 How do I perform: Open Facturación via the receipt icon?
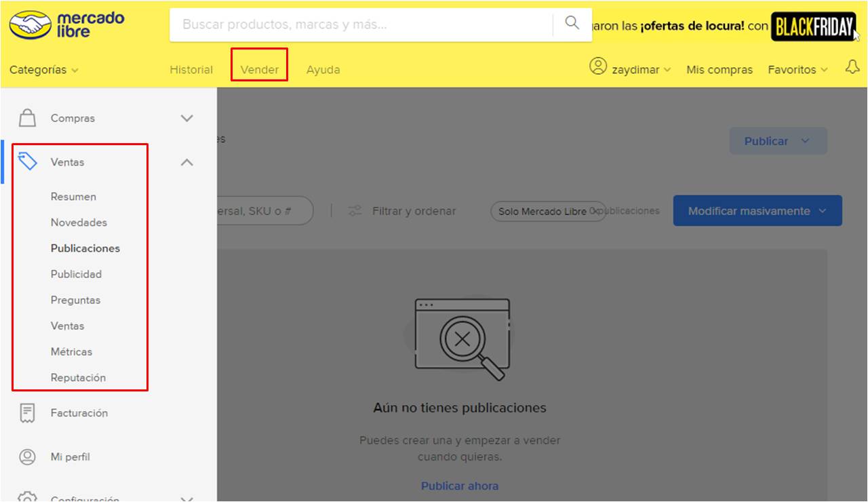[27, 412]
